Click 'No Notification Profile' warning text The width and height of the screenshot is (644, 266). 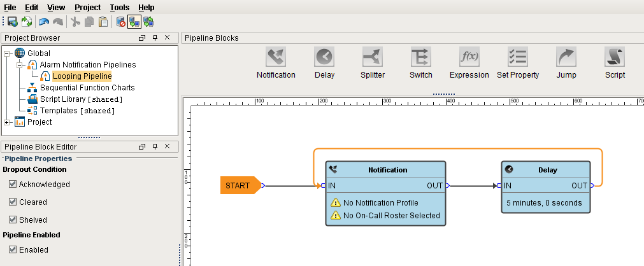tap(381, 202)
